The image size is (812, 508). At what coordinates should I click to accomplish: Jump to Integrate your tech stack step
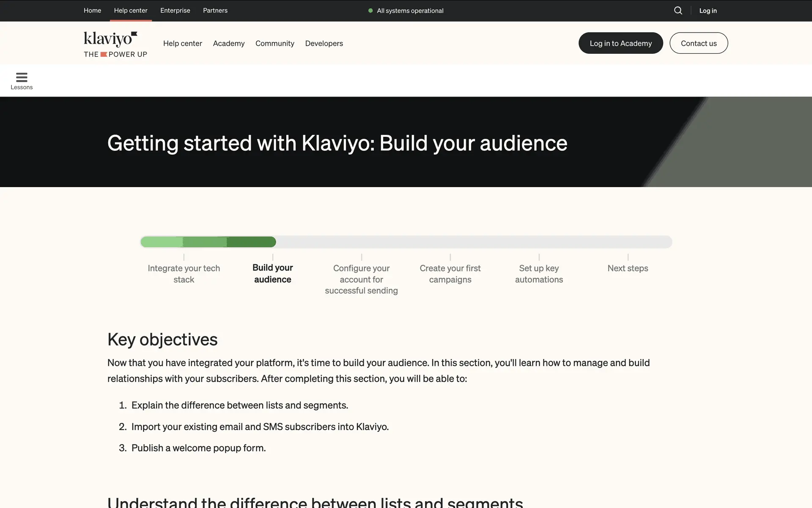[x=184, y=273]
